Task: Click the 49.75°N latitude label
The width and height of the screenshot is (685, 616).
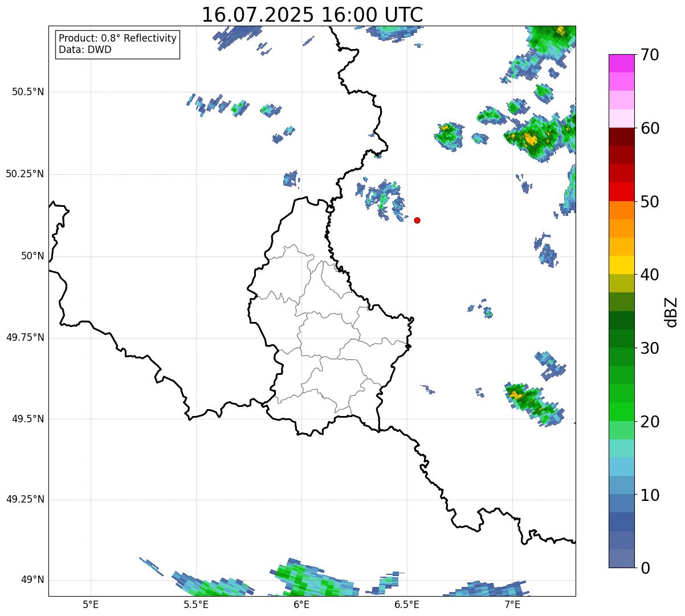Action: pyautogui.click(x=25, y=337)
